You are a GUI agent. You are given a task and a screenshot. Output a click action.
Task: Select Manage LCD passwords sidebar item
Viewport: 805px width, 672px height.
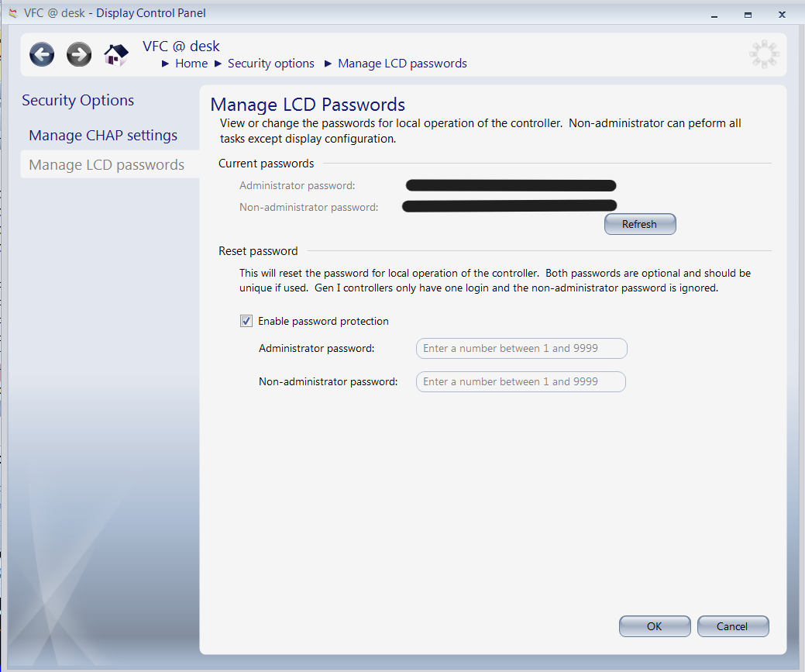(x=106, y=165)
